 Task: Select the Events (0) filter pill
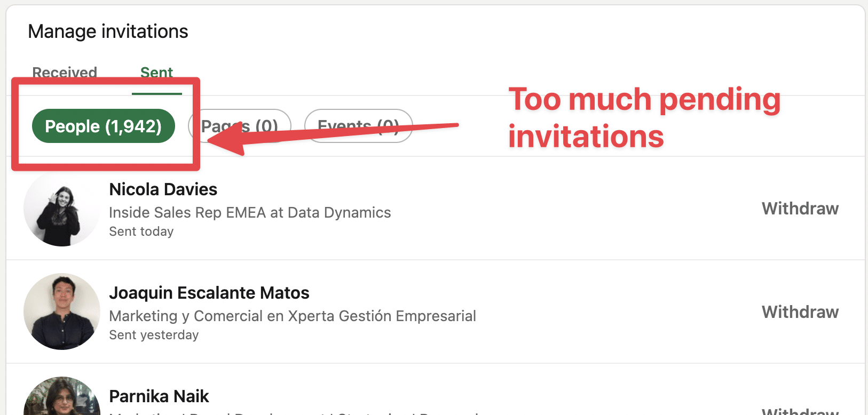359,125
